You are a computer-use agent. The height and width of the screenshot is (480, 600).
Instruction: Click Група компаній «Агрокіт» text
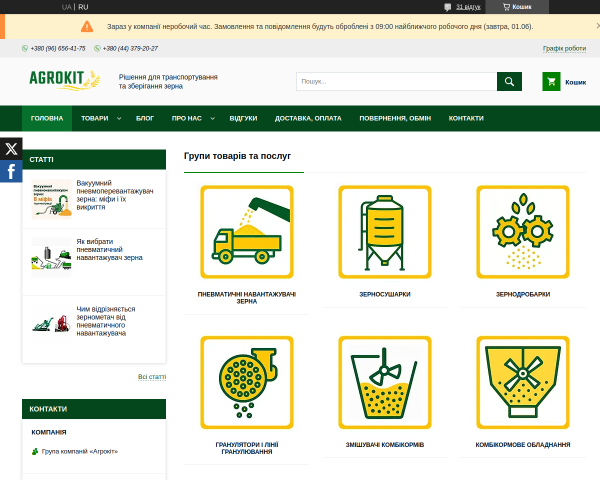click(x=80, y=452)
